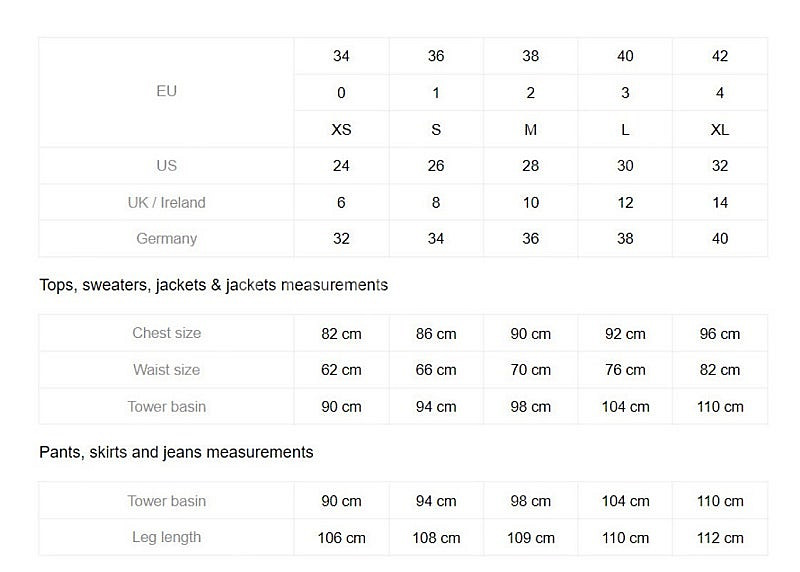
Task: Select Germany size 32 cell
Action: pos(341,239)
